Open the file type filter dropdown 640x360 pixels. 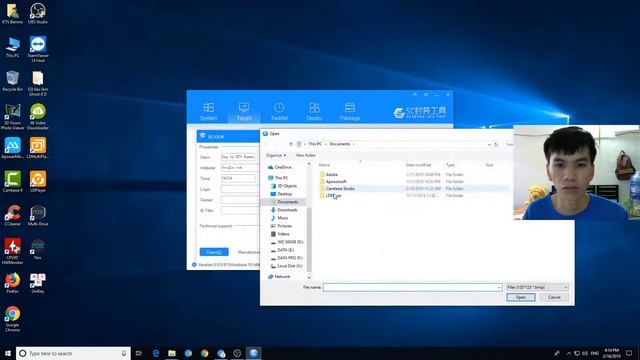point(537,287)
